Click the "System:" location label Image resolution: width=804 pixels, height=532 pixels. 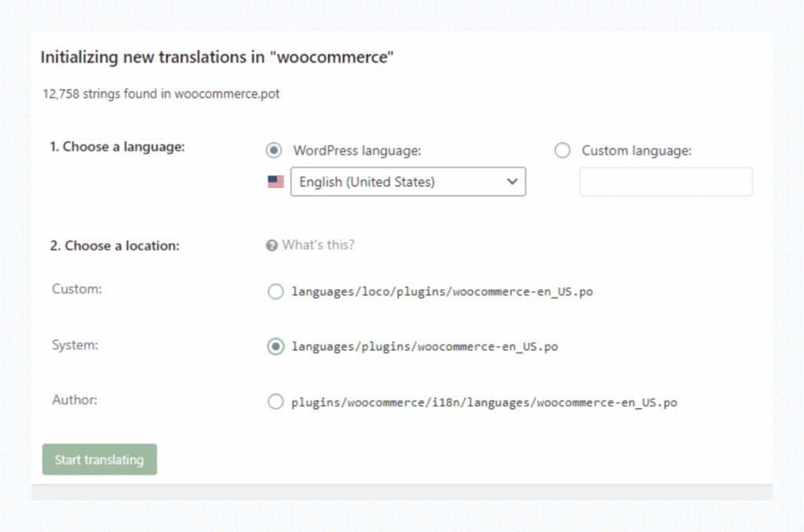click(75, 345)
